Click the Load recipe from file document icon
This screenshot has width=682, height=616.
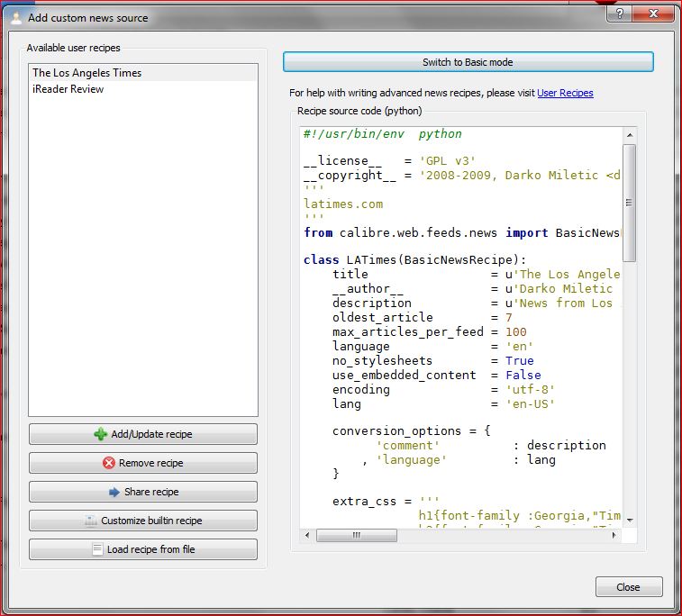[x=97, y=549]
